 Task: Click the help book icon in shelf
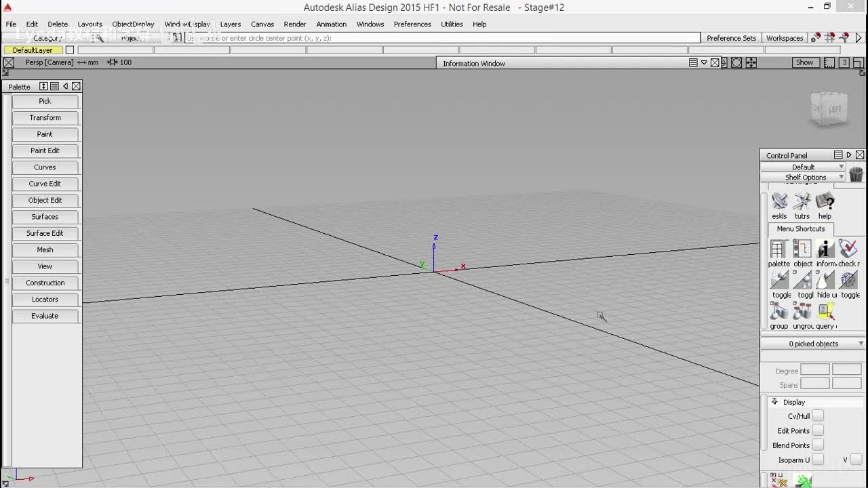825,201
